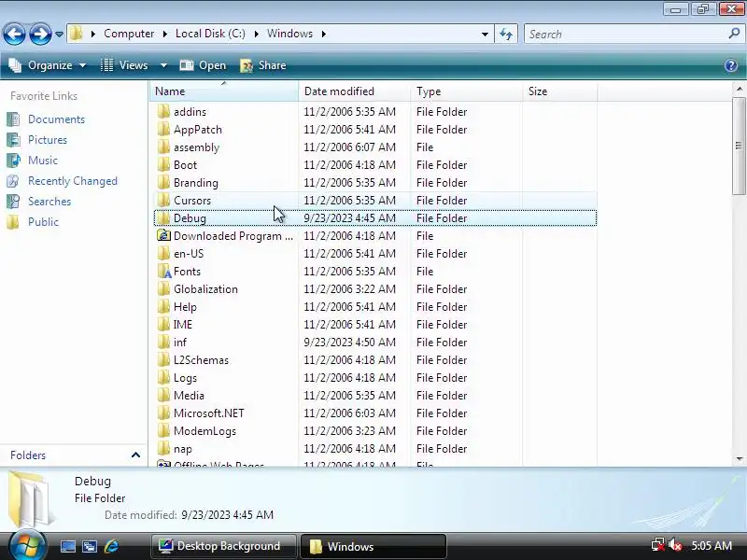
Task: Select the inf folder icon
Action: [163, 342]
